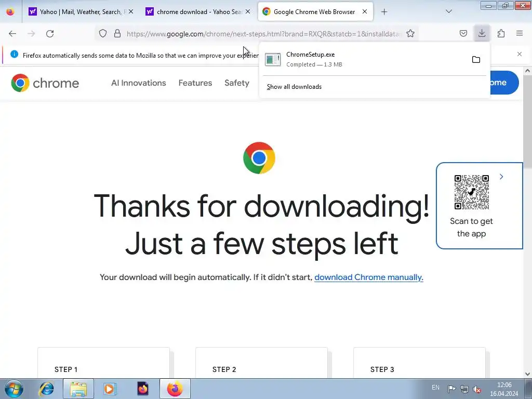Click the download Chrome manually link
The image size is (532, 399).
point(369,277)
